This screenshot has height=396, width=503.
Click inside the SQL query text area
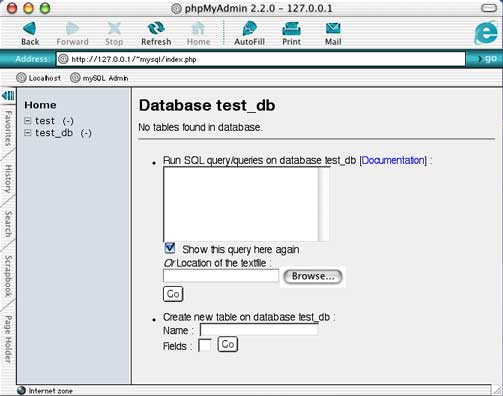(x=241, y=204)
